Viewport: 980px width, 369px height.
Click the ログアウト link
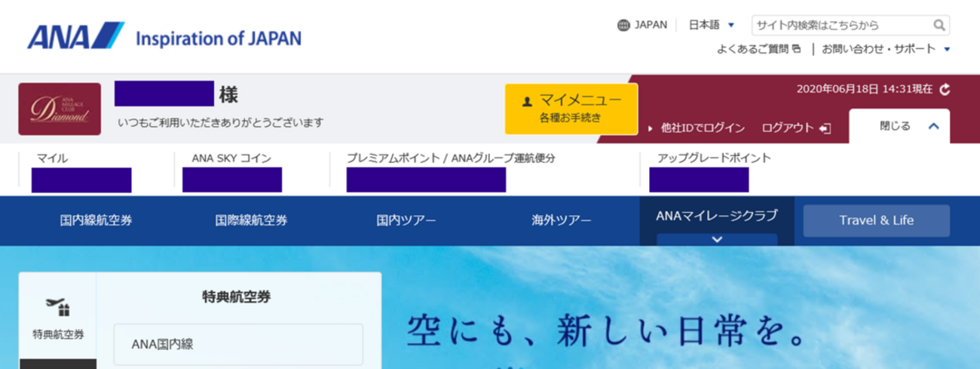click(x=788, y=128)
